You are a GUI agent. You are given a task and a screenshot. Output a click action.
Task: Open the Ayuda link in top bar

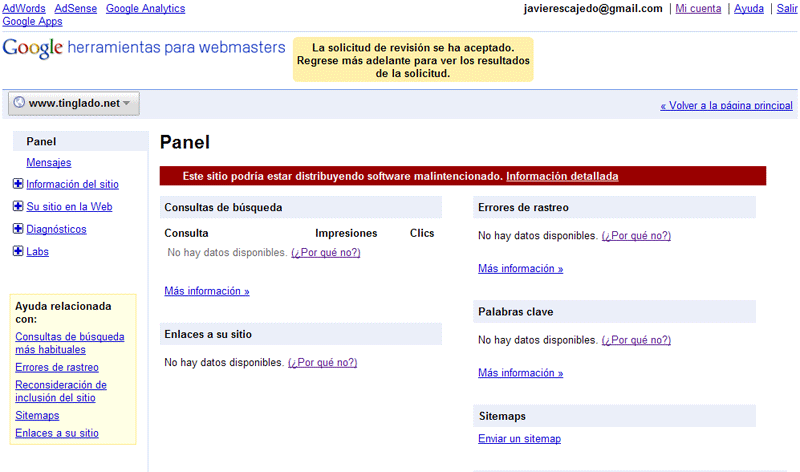point(748,9)
